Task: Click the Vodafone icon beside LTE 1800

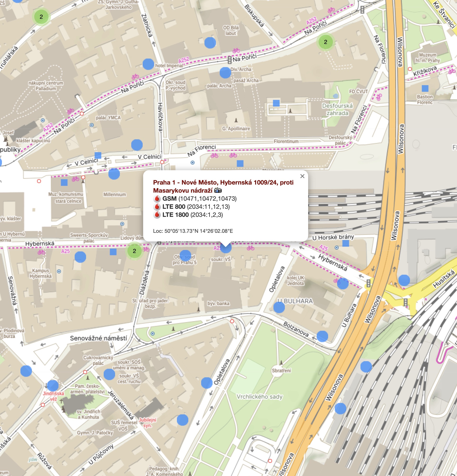Action: point(157,215)
